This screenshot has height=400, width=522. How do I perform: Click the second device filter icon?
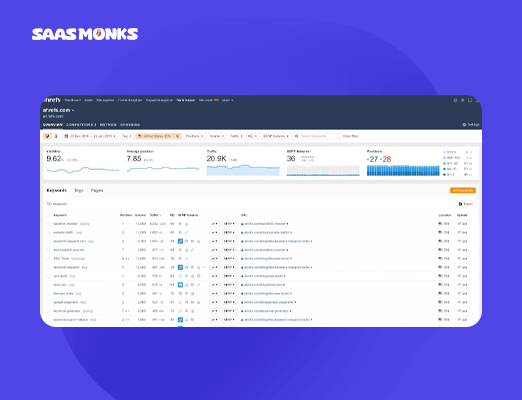coord(56,136)
